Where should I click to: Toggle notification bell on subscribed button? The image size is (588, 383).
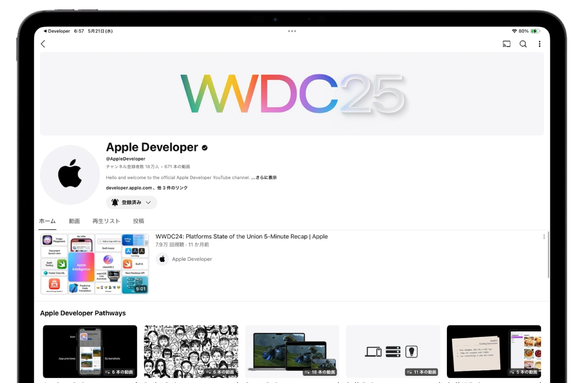(115, 203)
